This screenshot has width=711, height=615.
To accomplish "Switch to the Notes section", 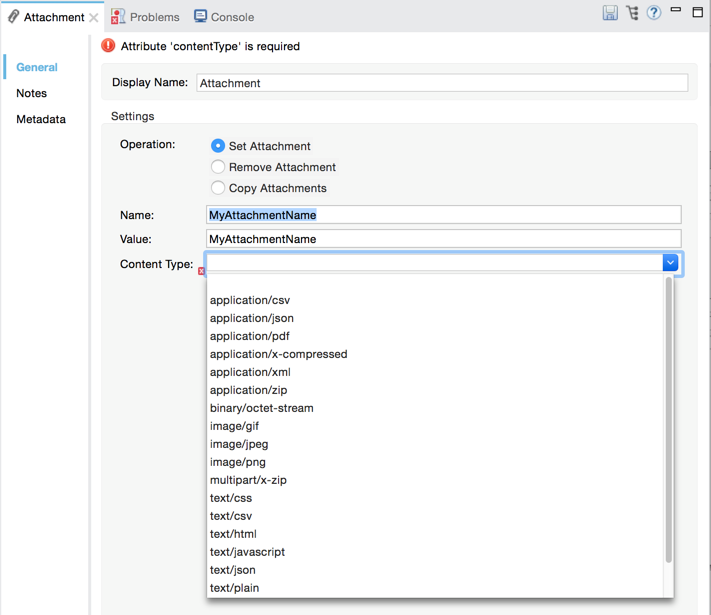I will click(31, 93).
